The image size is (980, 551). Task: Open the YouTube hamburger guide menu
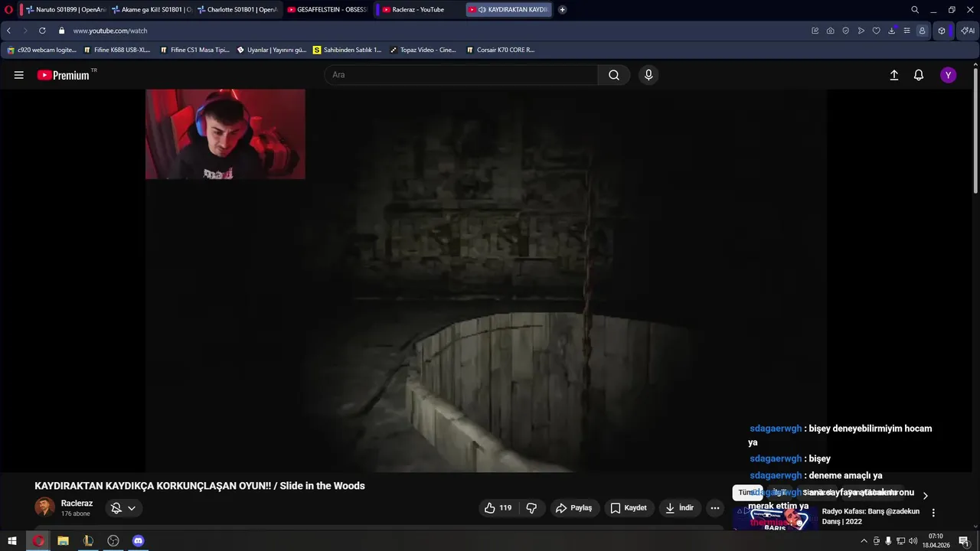pos(19,75)
